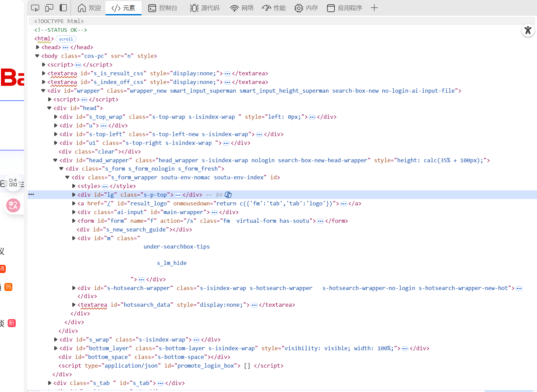Select the div class clear row
Screen dimensions: 537x392
[x=100, y=152]
